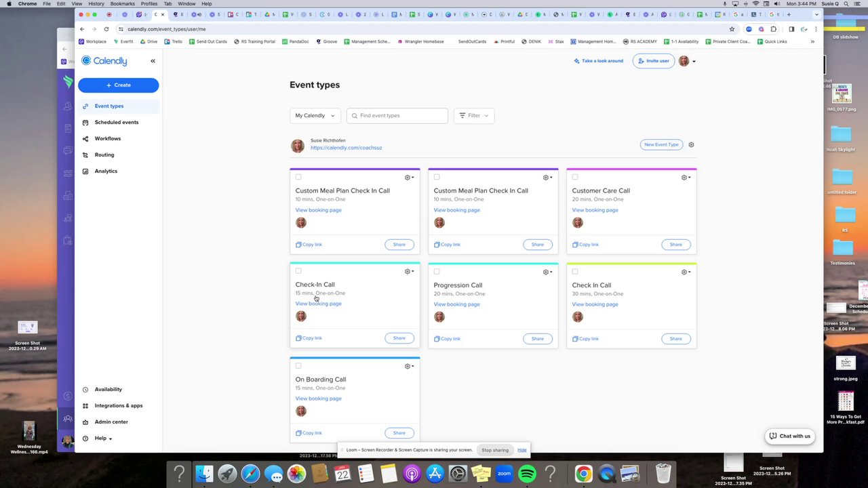Click Susie Richthofen's profile photo above the cards
The height and width of the screenshot is (488, 868).
tap(297, 146)
